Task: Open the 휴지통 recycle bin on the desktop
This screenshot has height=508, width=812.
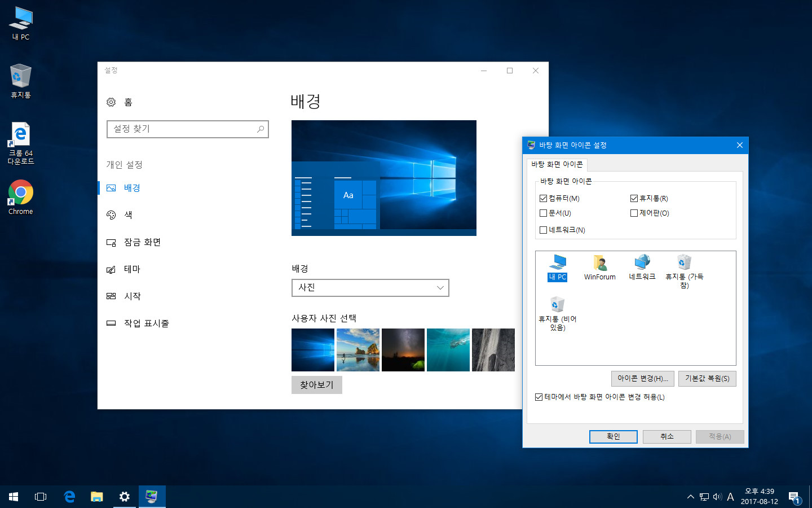Action: pos(21,81)
